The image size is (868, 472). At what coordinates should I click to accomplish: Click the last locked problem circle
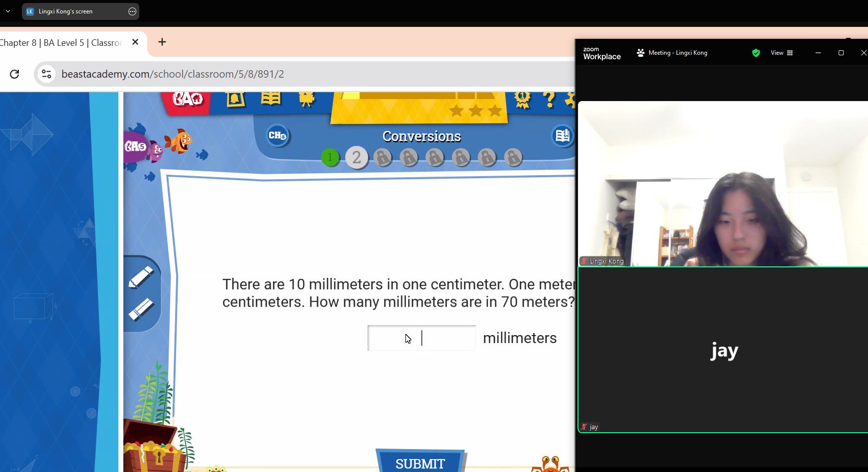(513, 158)
